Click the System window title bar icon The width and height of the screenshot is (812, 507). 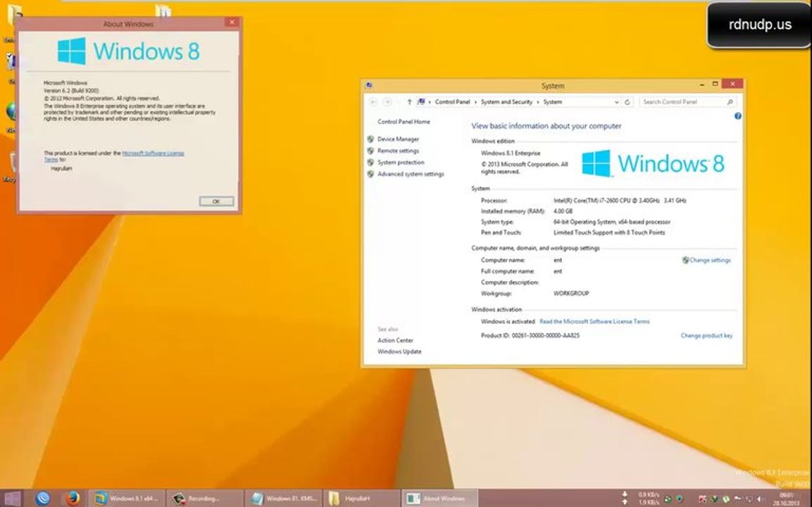click(x=369, y=85)
